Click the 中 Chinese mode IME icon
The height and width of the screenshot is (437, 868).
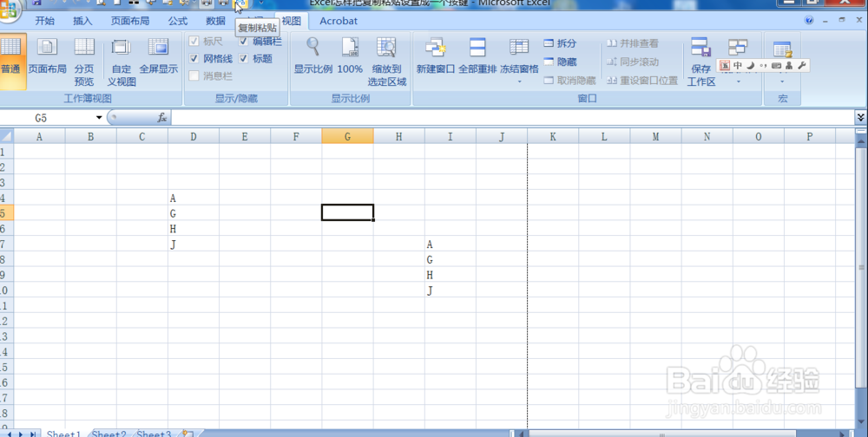[x=737, y=65]
